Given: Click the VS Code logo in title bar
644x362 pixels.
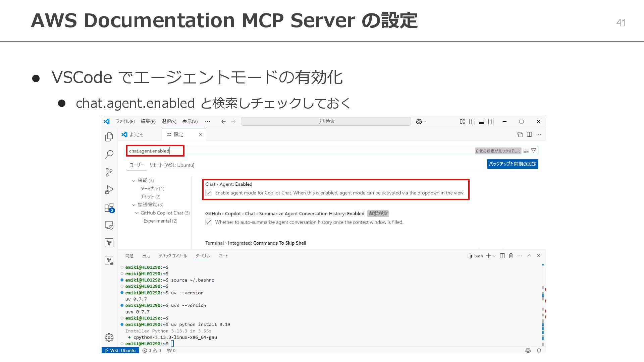Looking at the screenshot, I should pos(107,121).
